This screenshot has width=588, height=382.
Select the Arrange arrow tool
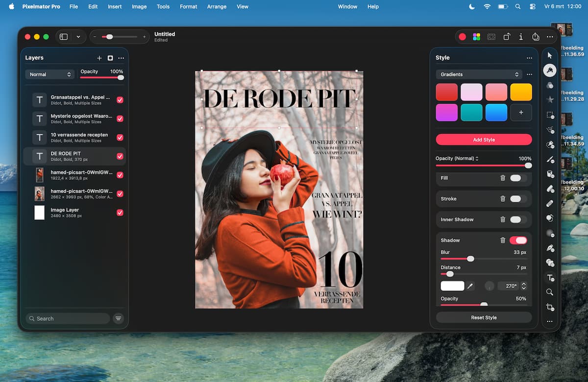pyautogui.click(x=550, y=55)
